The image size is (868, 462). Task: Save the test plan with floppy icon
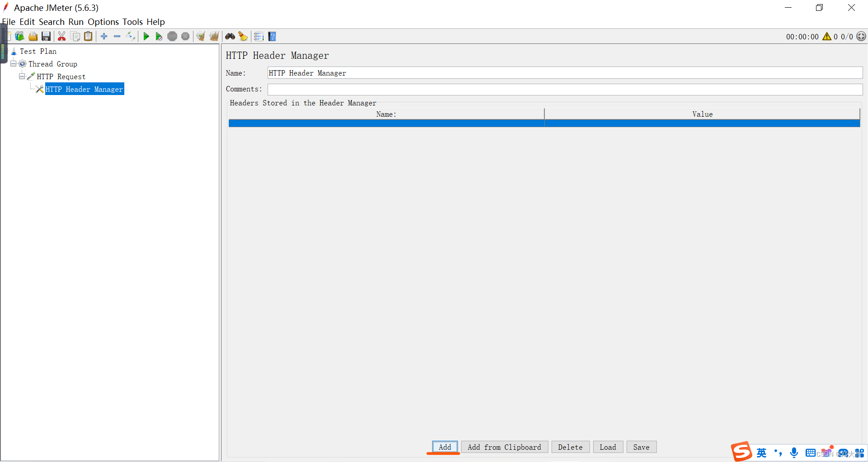[46, 36]
